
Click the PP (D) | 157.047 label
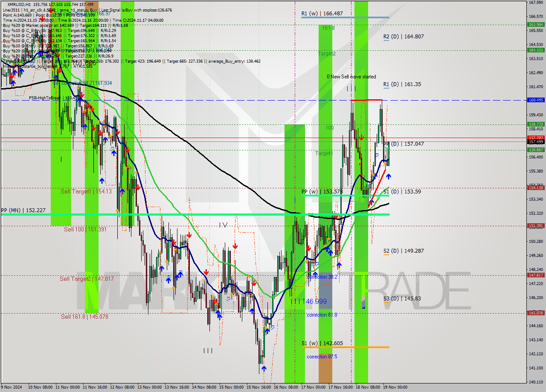(x=403, y=144)
